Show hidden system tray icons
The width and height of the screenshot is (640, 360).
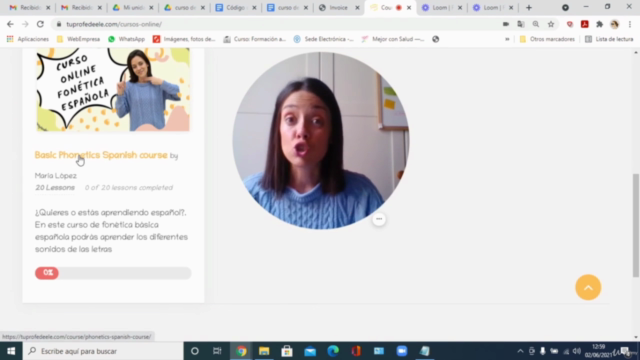point(520,351)
